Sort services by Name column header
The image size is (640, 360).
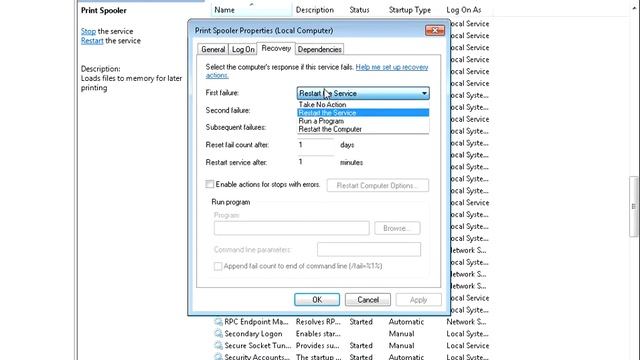click(x=251, y=10)
